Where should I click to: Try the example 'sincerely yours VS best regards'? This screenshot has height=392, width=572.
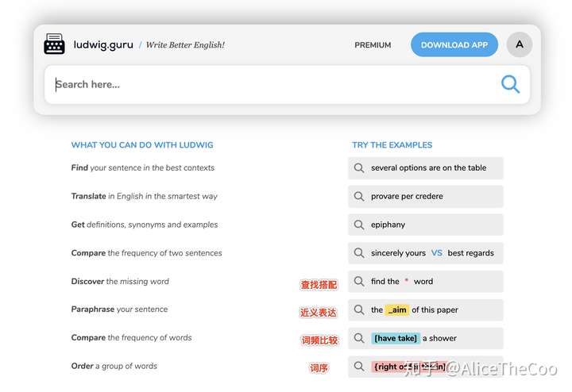point(425,253)
